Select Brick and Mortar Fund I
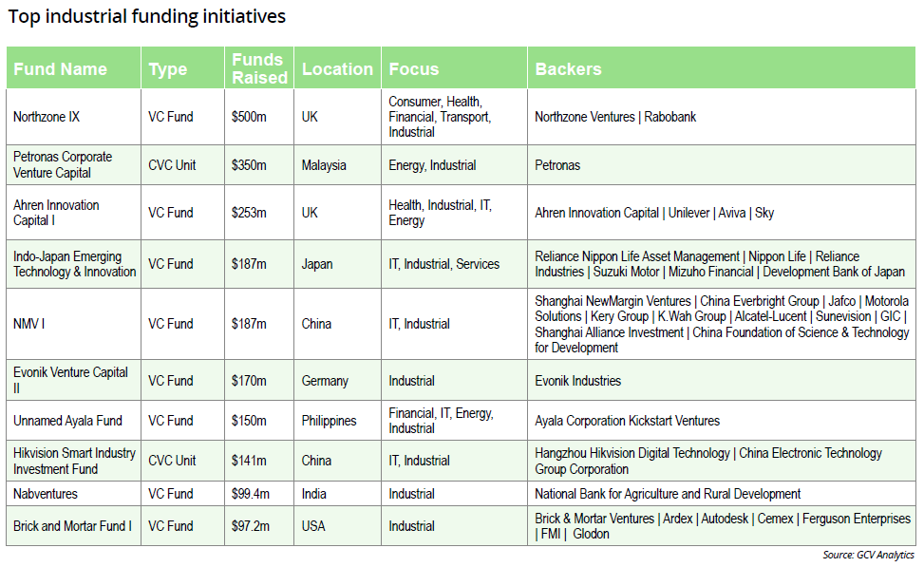Image resolution: width=924 pixels, height=567 pixels. coord(72,526)
